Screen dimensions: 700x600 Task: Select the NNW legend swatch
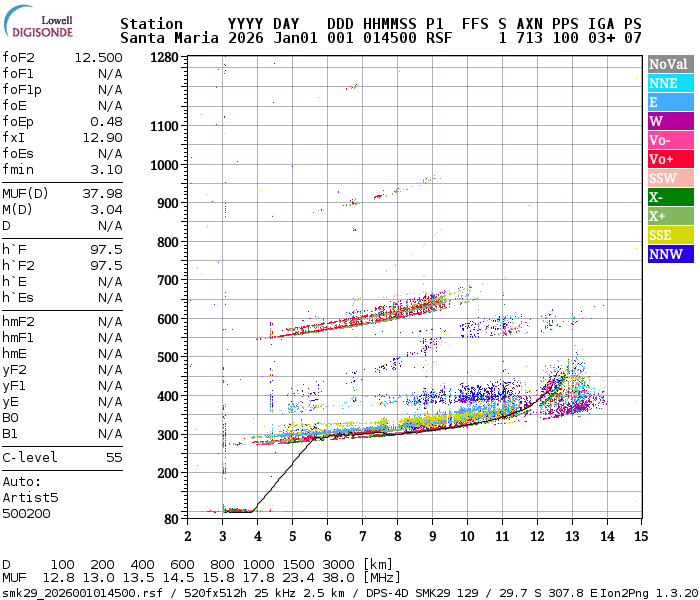point(671,254)
